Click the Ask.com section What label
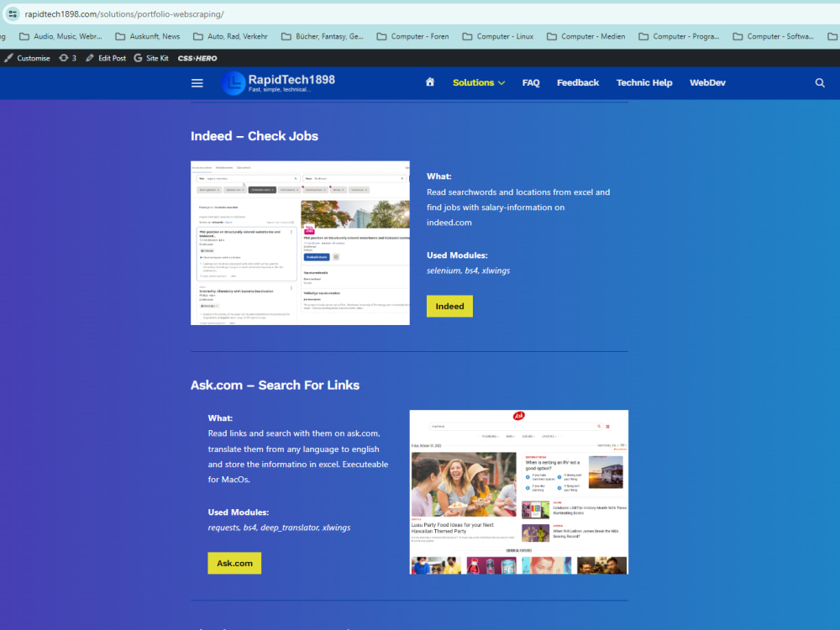The image size is (840, 630). point(220,417)
